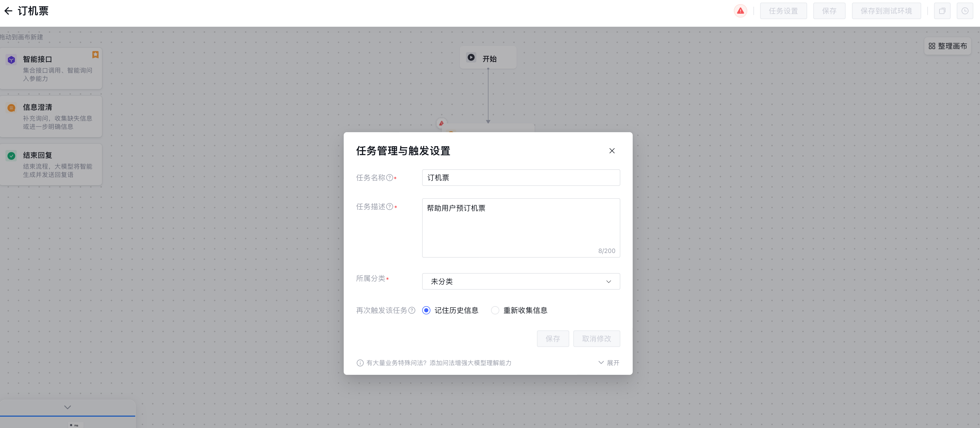Click 保存到测试环境 in the top bar

886,11
